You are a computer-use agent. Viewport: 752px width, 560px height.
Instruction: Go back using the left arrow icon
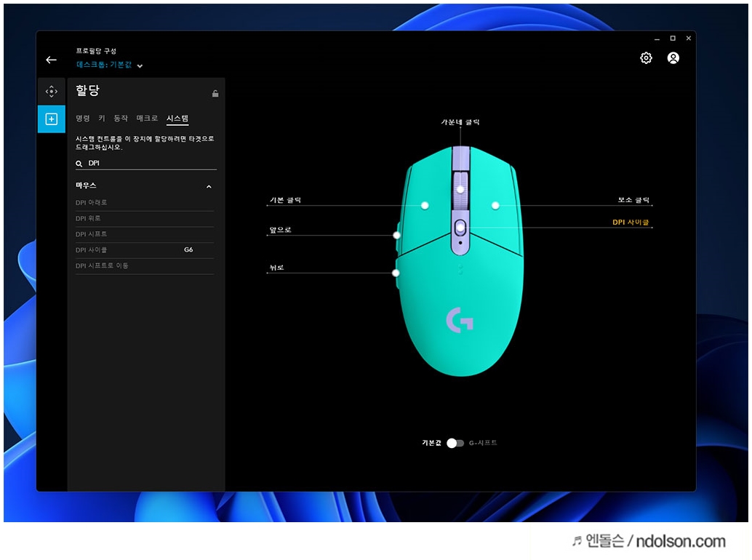[52, 60]
